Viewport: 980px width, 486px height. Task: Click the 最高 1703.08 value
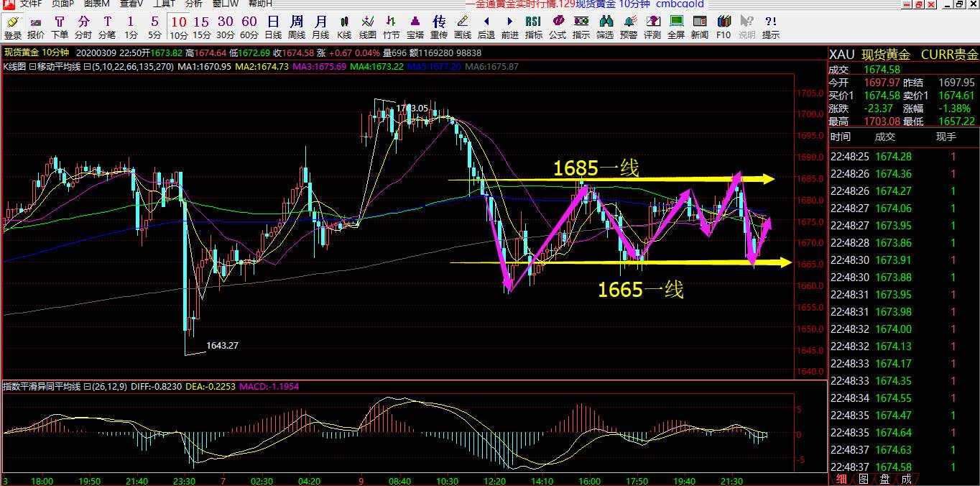(x=882, y=121)
